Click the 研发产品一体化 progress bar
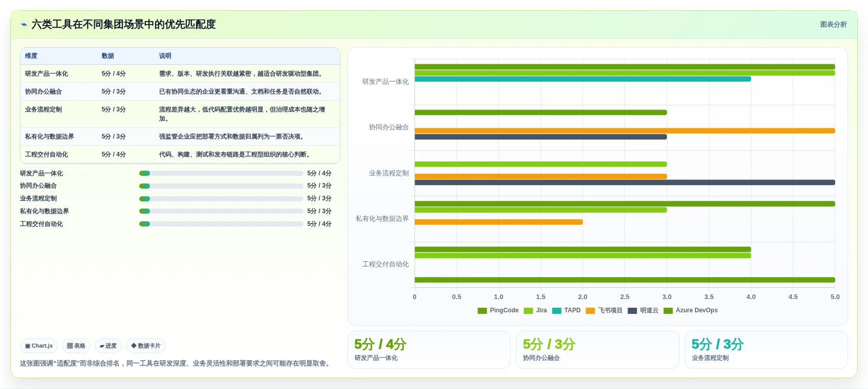Image resolution: width=868 pixels, height=389 pixels. click(x=221, y=173)
